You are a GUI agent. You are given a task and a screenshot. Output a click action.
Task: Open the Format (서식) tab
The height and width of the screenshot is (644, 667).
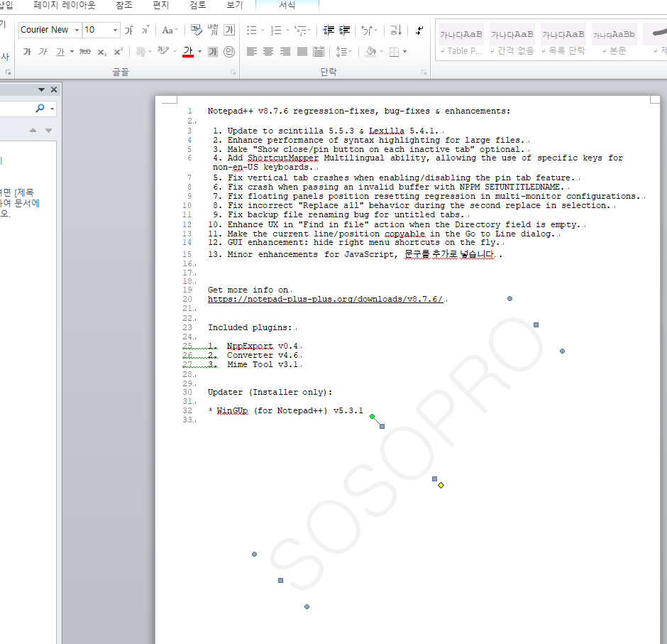pyautogui.click(x=287, y=5)
